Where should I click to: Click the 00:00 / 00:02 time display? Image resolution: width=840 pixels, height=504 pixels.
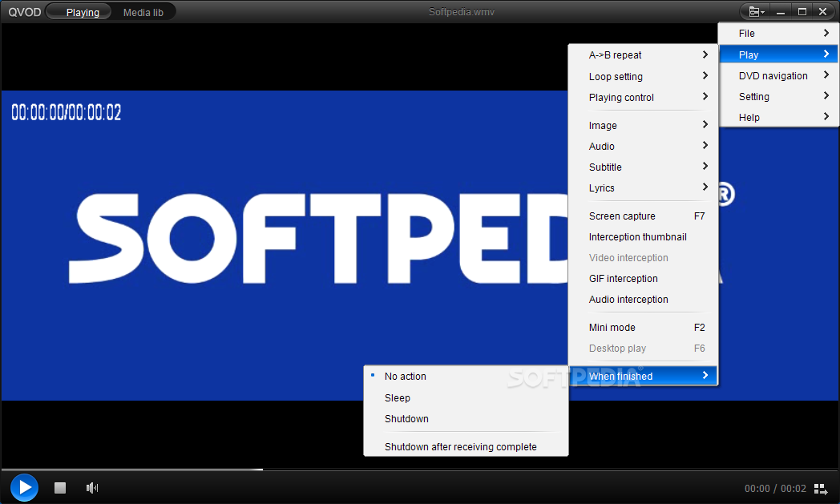[x=775, y=489]
